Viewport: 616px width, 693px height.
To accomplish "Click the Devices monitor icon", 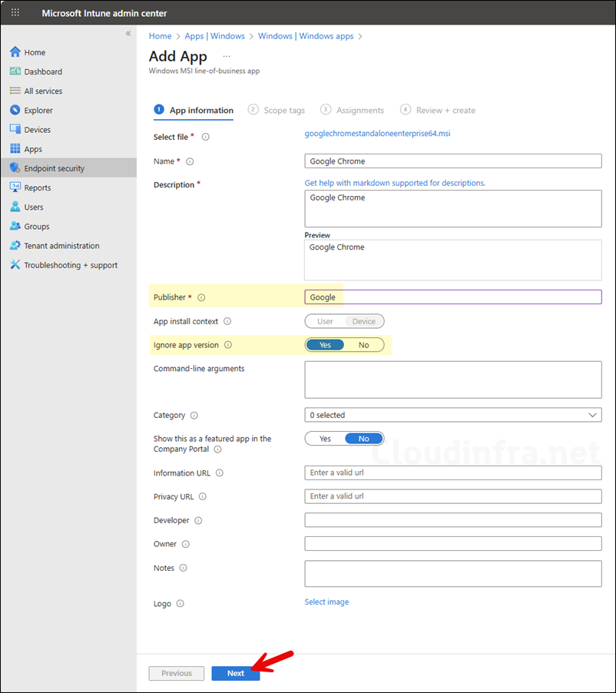I will pos(15,129).
